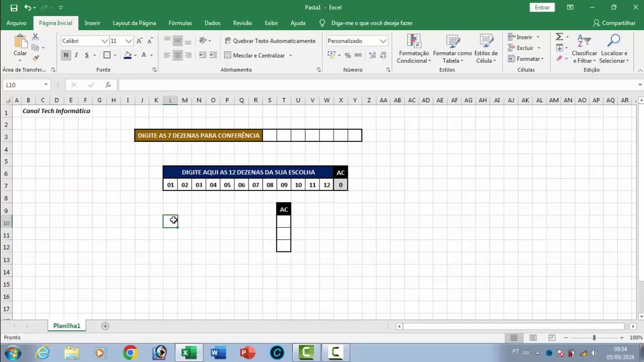The image size is (644, 362).
Task: Decrease decimal places
Action: (x=383, y=55)
